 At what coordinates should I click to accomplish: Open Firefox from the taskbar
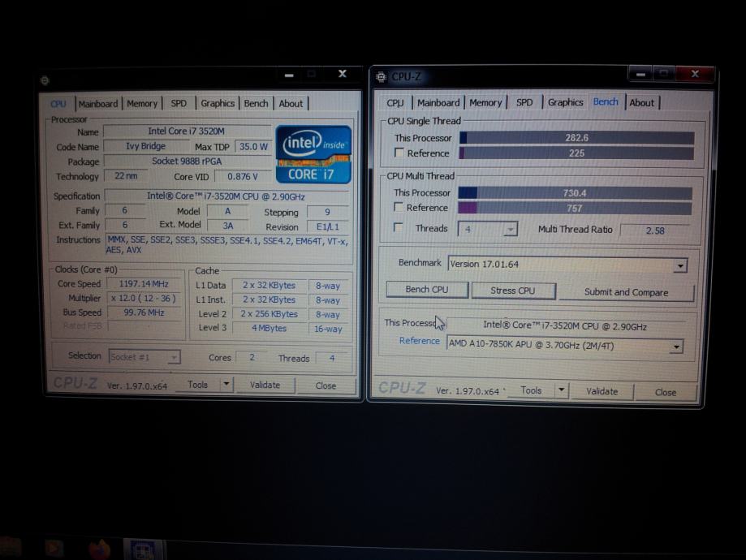coord(99,549)
